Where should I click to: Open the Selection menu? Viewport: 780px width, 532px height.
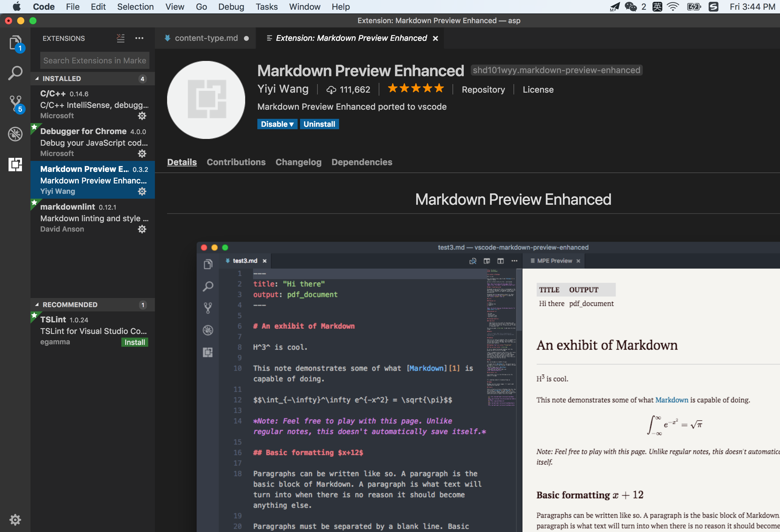[135, 7]
